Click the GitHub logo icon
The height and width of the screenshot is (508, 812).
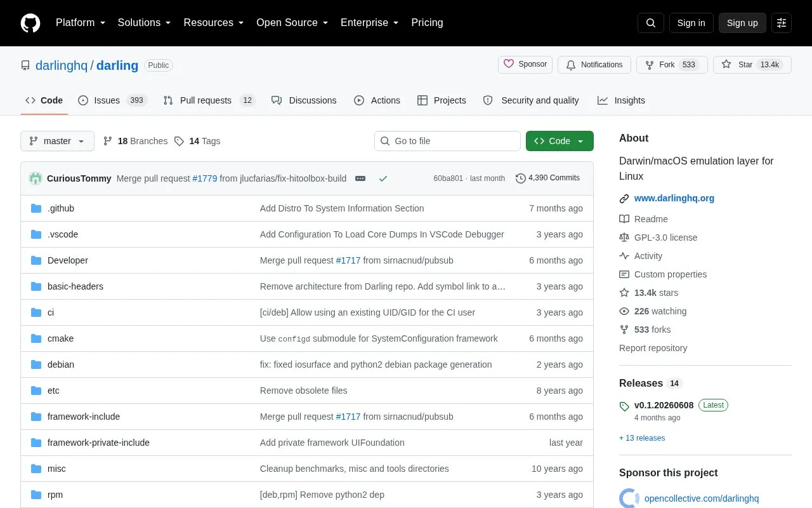coord(30,23)
